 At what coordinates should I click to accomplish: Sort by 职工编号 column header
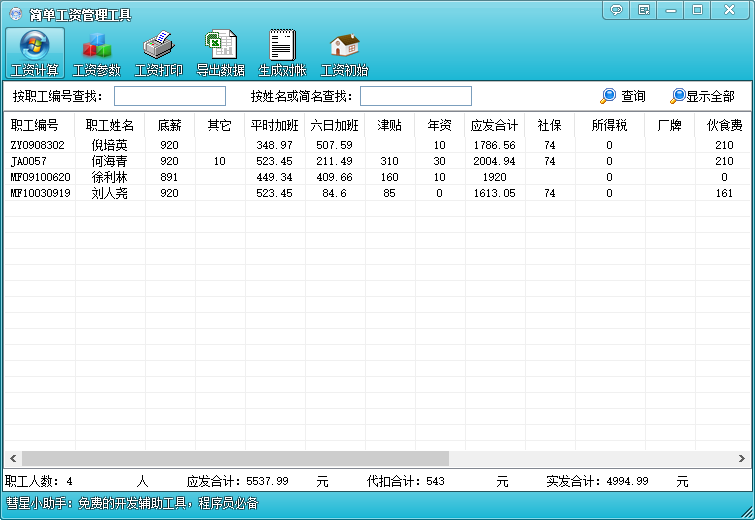point(39,125)
